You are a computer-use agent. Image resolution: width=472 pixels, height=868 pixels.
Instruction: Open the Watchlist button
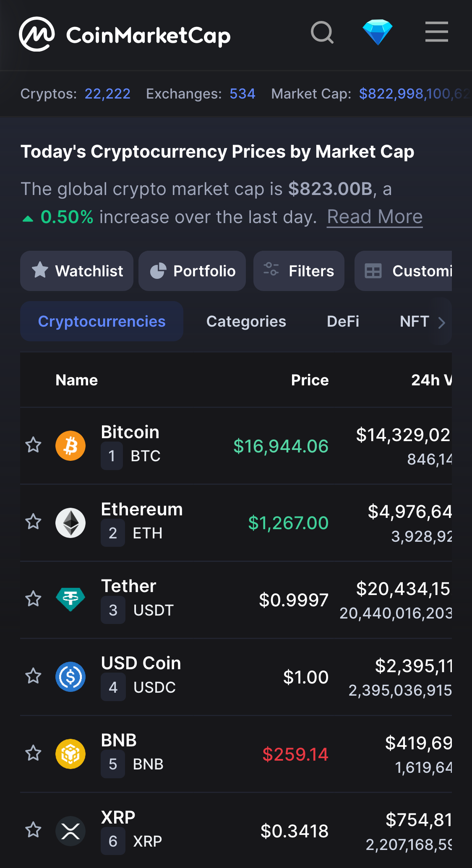click(x=77, y=271)
